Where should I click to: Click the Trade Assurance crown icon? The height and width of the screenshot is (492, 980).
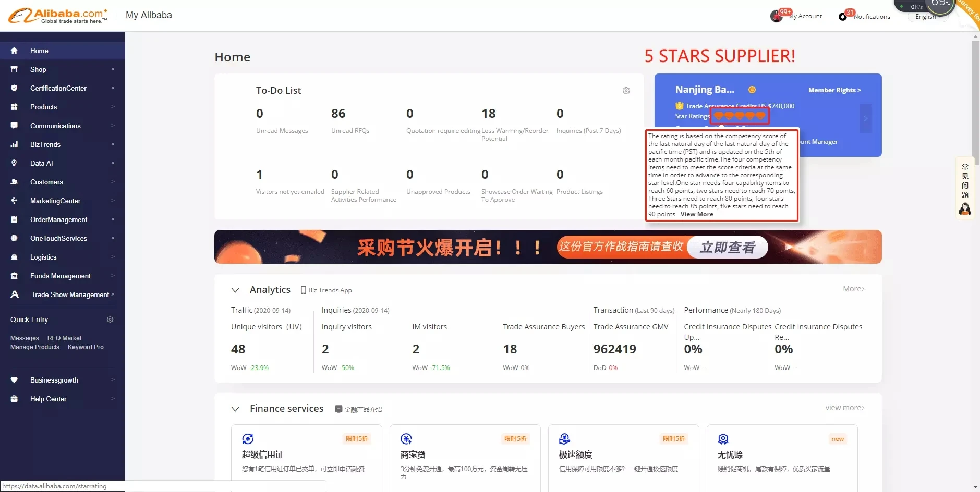click(x=679, y=106)
